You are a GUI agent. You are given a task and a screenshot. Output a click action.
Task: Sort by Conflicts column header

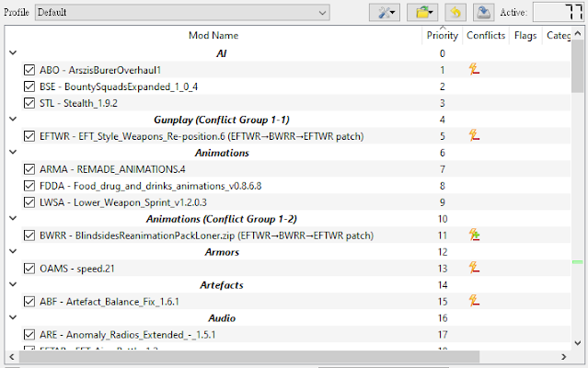486,35
